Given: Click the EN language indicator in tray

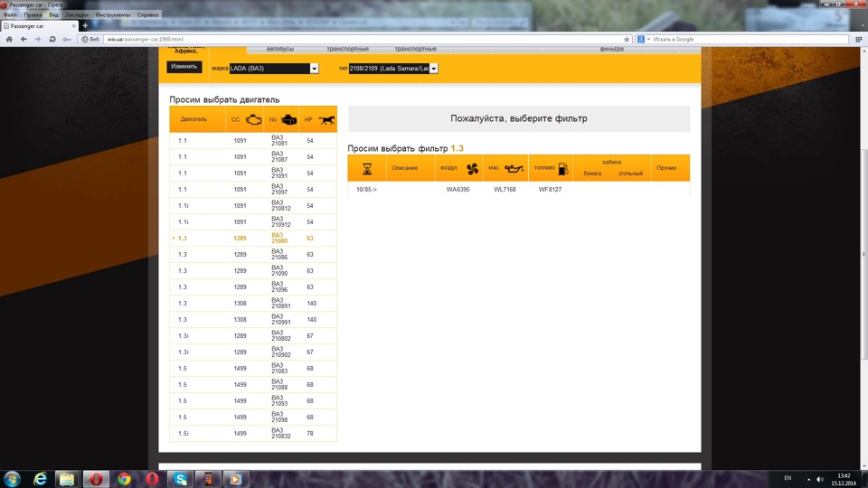Looking at the screenshot, I should (788, 478).
